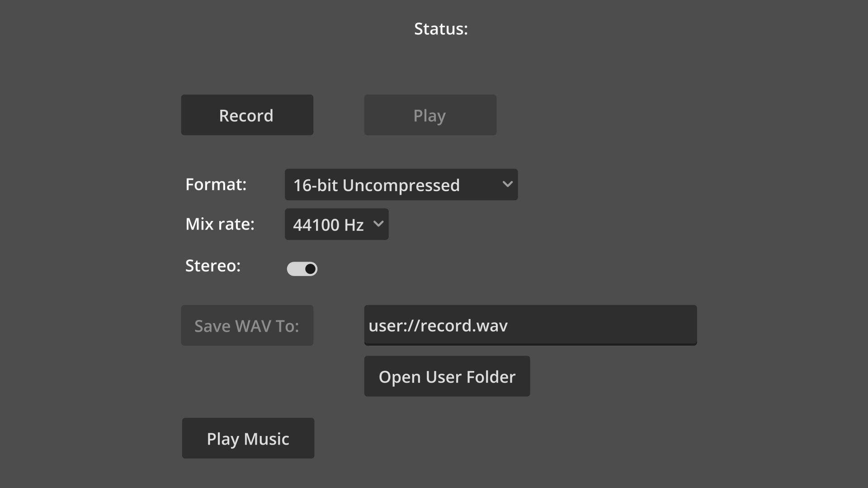Open the 44100 Hz mix rate dropdown
This screenshot has height=488, width=868.
click(336, 224)
